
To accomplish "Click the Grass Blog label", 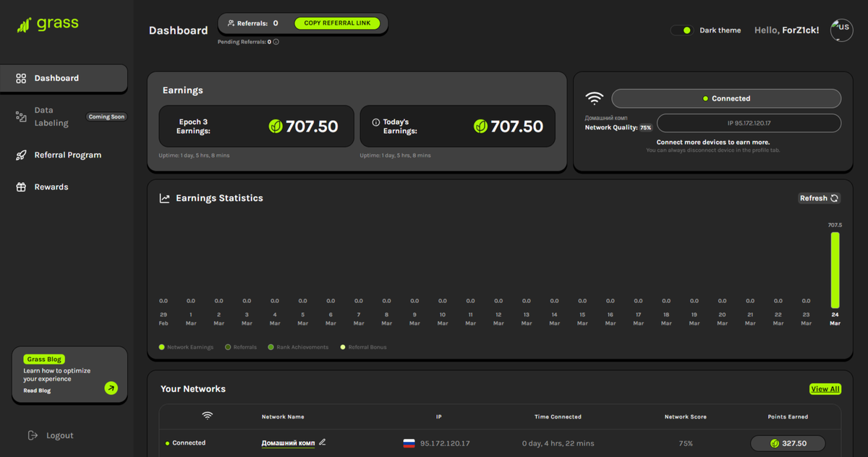I will pos(44,359).
